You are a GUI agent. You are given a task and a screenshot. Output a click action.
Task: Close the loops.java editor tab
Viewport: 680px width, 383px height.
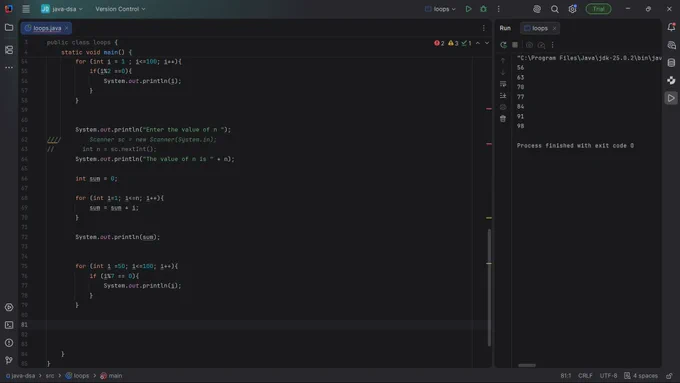66,28
